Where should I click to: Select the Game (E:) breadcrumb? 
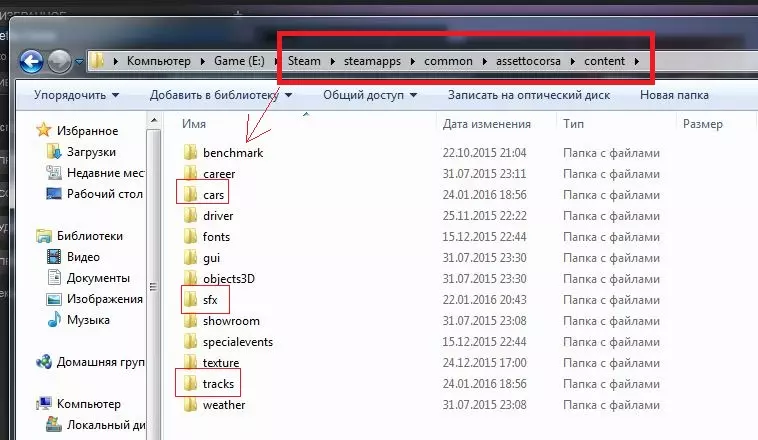tap(239, 61)
